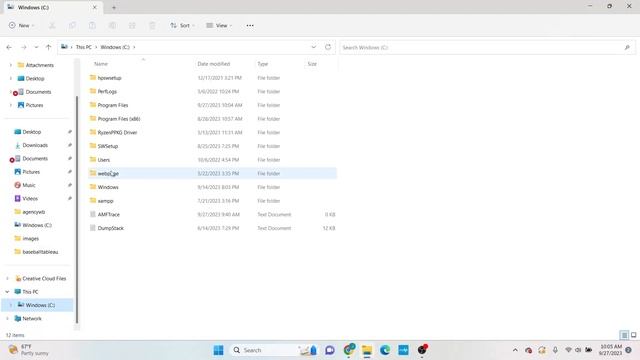Expand the Network tree node
Viewport: 640px width, 360px height.
tap(7, 318)
